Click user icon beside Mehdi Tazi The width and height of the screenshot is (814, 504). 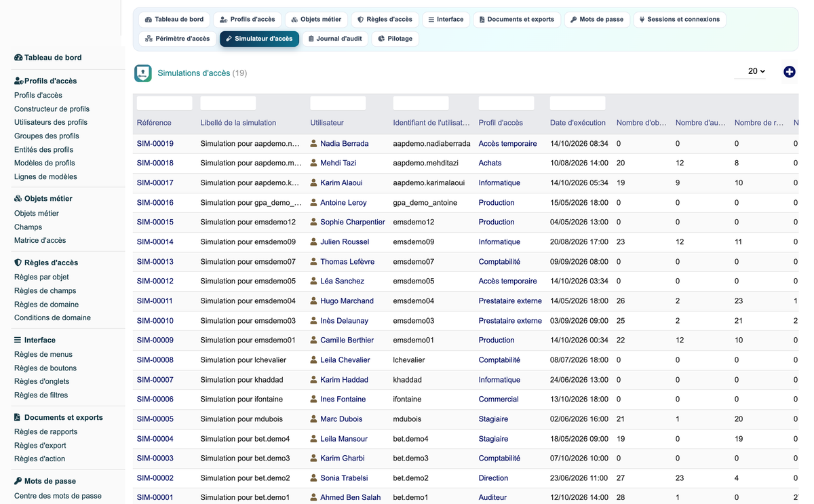pyautogui.click(x=314, y=163)
